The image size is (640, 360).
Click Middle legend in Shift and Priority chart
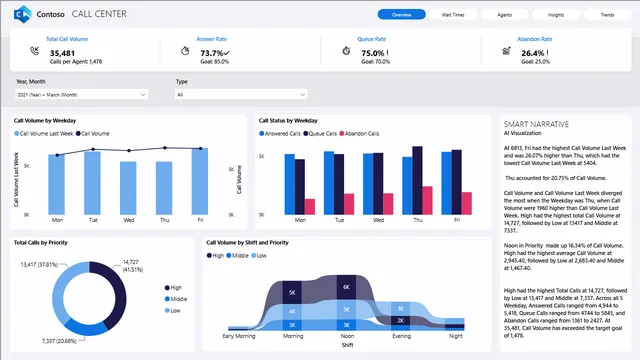pos(238,256)
